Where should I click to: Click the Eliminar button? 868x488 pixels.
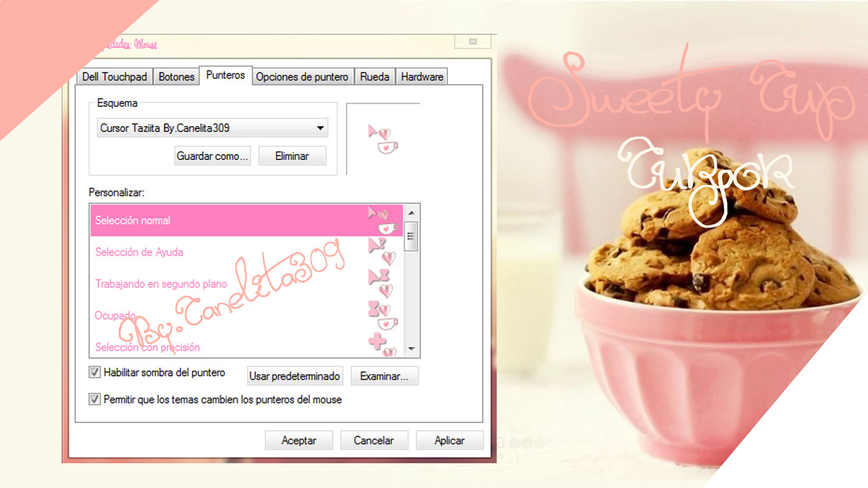(292, 156)
